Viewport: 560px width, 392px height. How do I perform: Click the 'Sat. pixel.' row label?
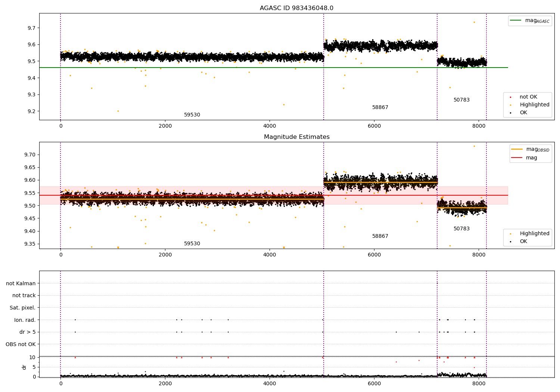(23, 308)
